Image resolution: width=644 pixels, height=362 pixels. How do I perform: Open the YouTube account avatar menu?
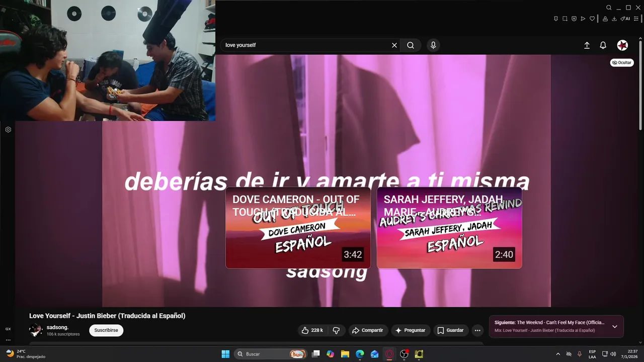(x=622, y=45)
